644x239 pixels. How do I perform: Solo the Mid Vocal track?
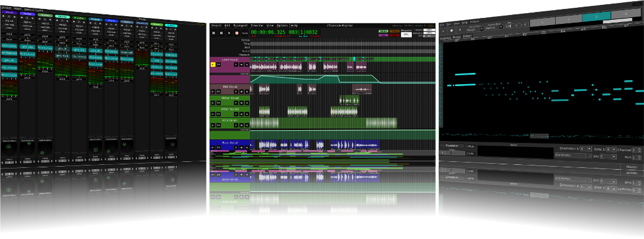pyautogui.click(x=247, y=91)
